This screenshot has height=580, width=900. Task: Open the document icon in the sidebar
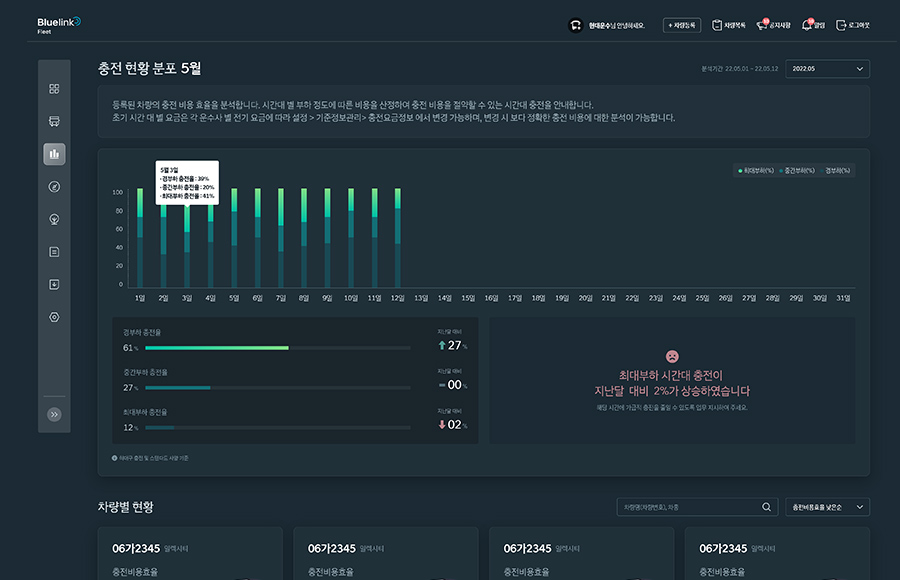[55, 251]
